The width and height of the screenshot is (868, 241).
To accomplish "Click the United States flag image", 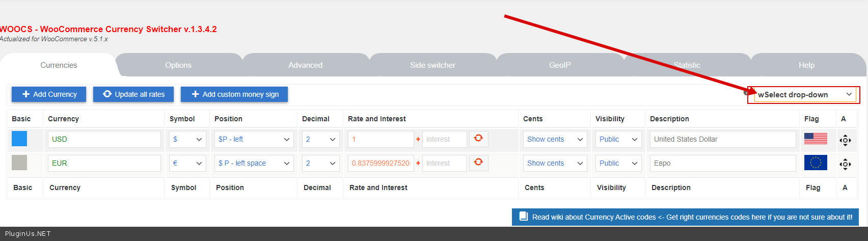I will (x=816, y=139).
